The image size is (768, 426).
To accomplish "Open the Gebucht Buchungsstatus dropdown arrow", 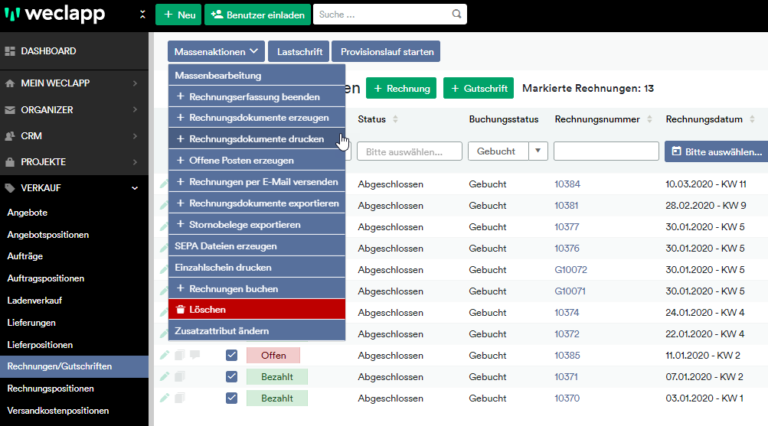I will (538, 151).
